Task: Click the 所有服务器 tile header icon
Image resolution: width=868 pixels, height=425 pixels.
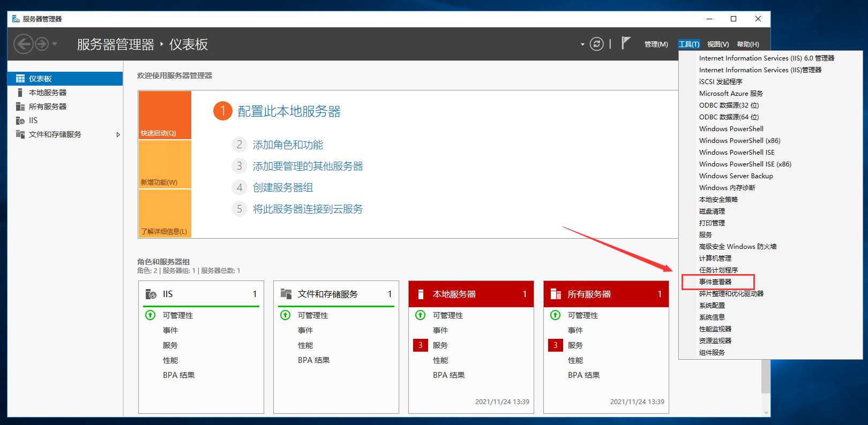Action: 556,294
